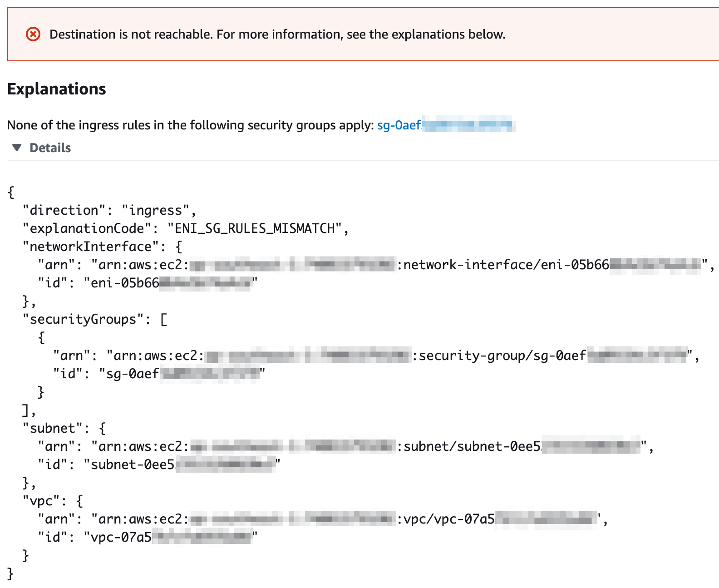The width and height of the screenshot is (719, 588).
Task: Click the sg-0aef id value in JSON
Action: point(133,374)
